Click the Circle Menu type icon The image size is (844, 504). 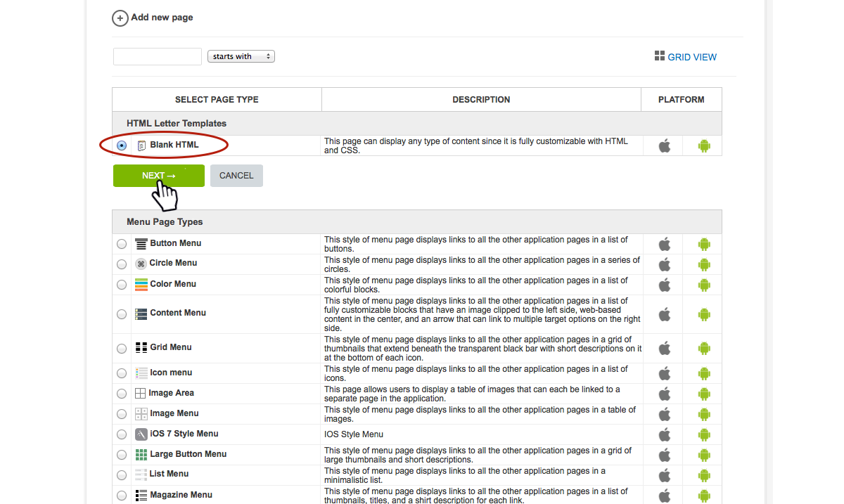point(141,264)
